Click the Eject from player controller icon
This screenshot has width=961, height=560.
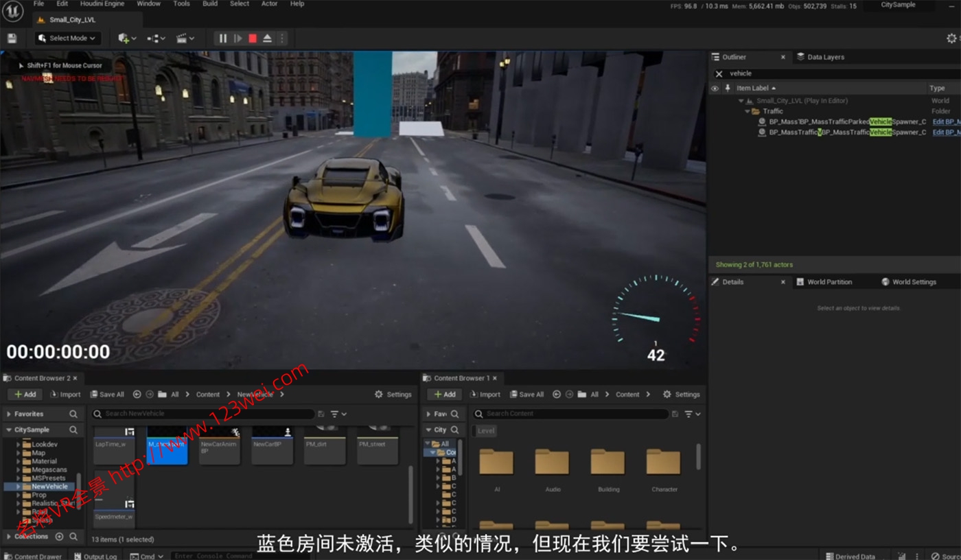(x=267, y=38)
